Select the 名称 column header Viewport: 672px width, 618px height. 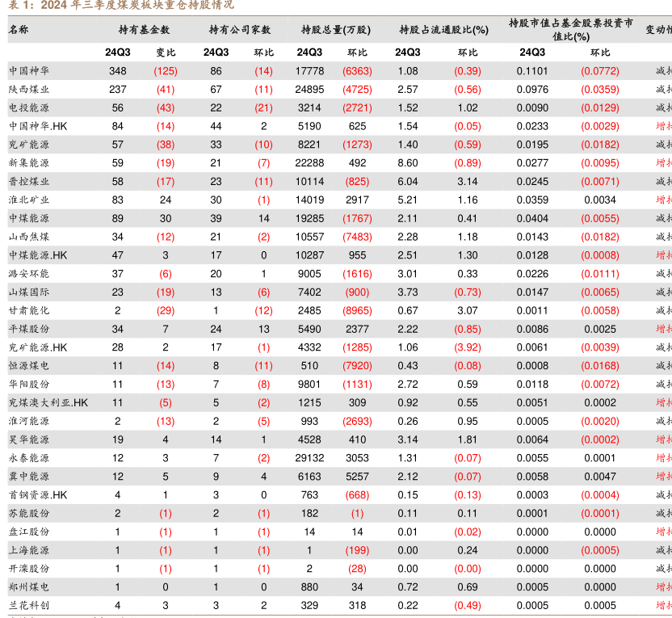tap(19, 30)
